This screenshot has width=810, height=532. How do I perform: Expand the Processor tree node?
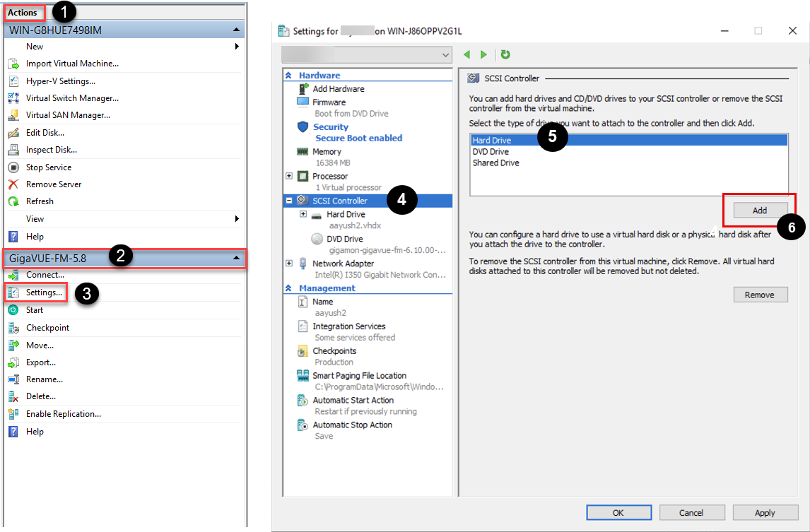(289, 176)
